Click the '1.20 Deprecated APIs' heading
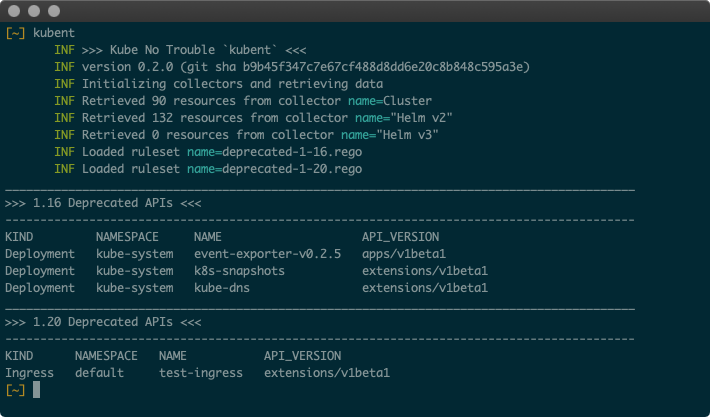The width and height of the screenshot is (710, 417). click(103, 322)
